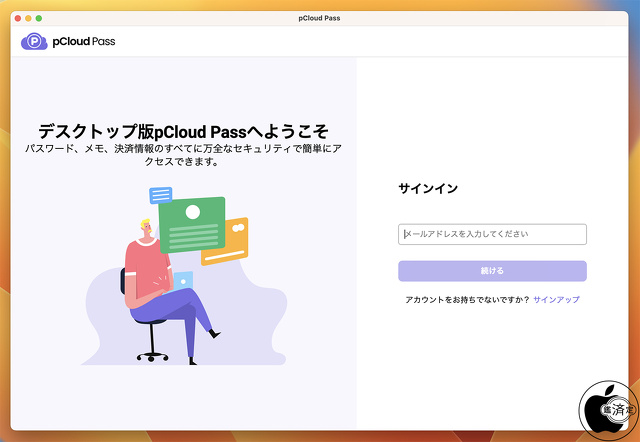Close the pCloud Pass window
The height and width of the screenshot is (442, 640).
(x=18, y=18)
